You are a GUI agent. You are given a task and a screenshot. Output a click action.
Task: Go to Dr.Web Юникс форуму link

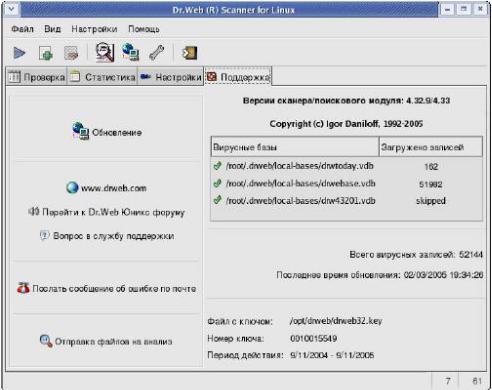pyautogui.click(x=107, y=212)
